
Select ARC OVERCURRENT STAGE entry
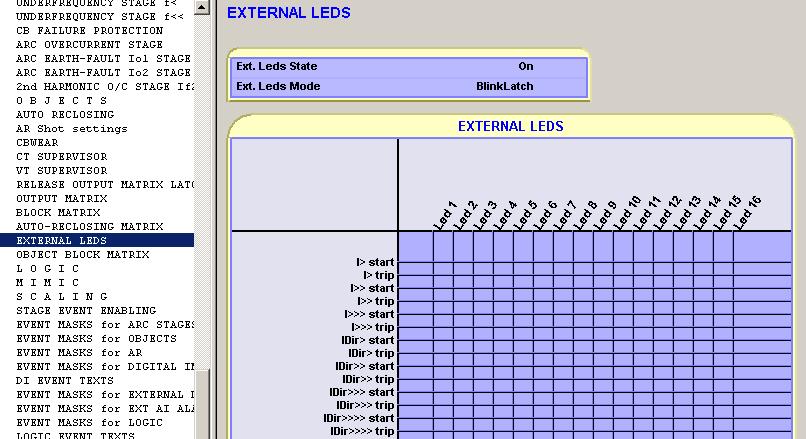[89, 45]
